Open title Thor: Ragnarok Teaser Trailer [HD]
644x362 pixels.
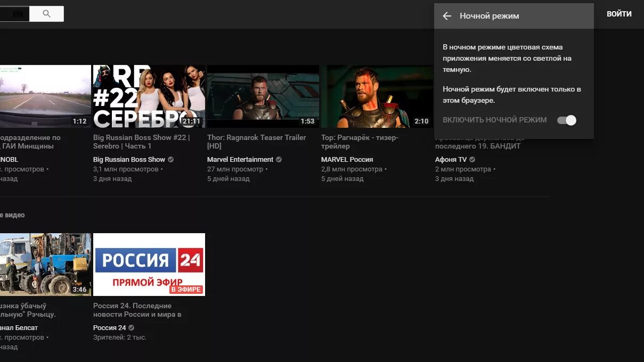(257, 142)
